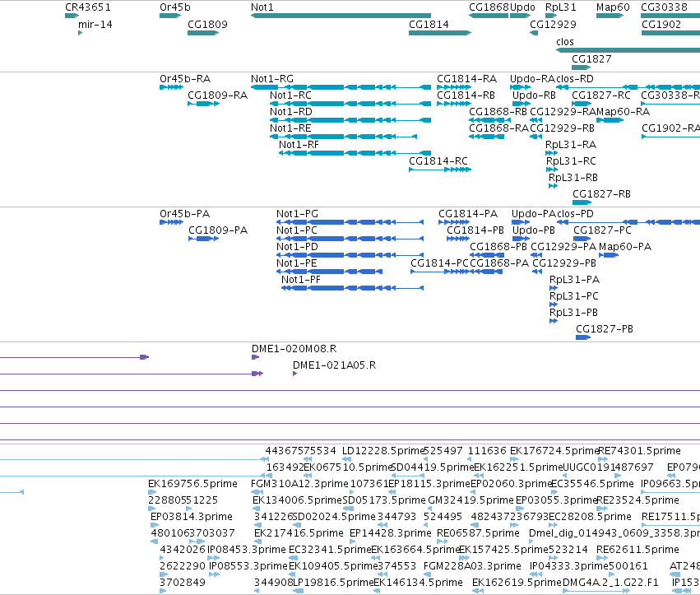Select the Updo gene feature
700x595 pixels.
coord(521,16)
